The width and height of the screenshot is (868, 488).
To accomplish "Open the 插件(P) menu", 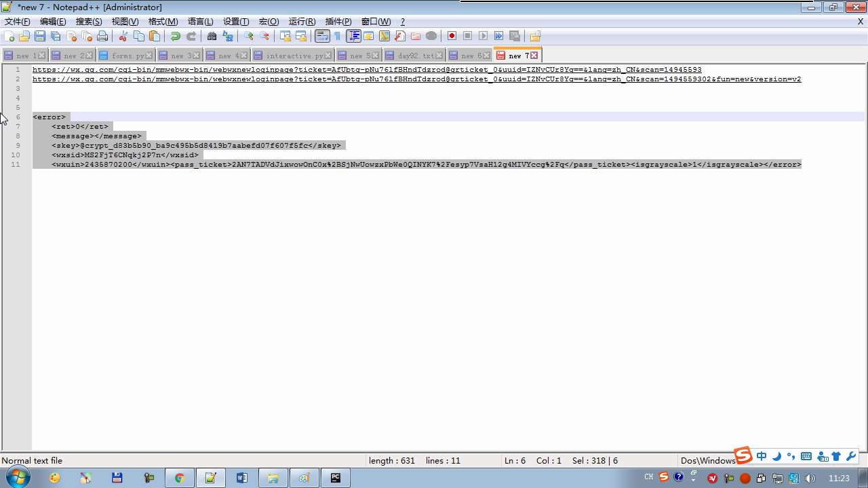I will (x=338, y=22).
